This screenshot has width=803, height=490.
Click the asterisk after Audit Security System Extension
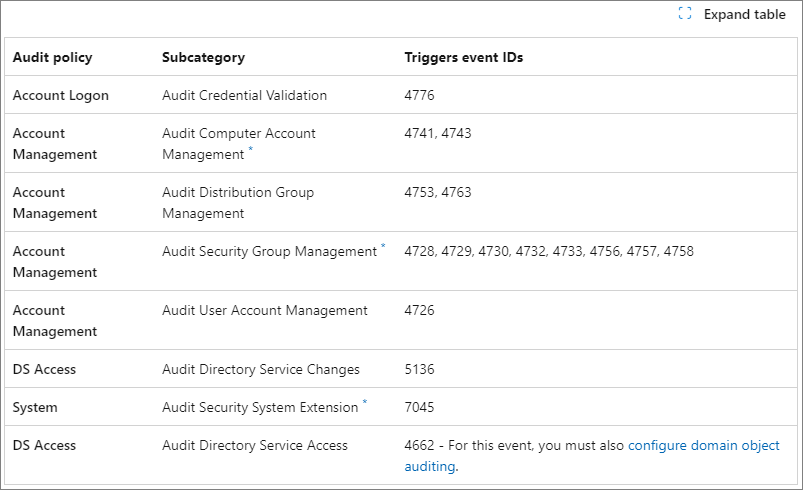365,402
